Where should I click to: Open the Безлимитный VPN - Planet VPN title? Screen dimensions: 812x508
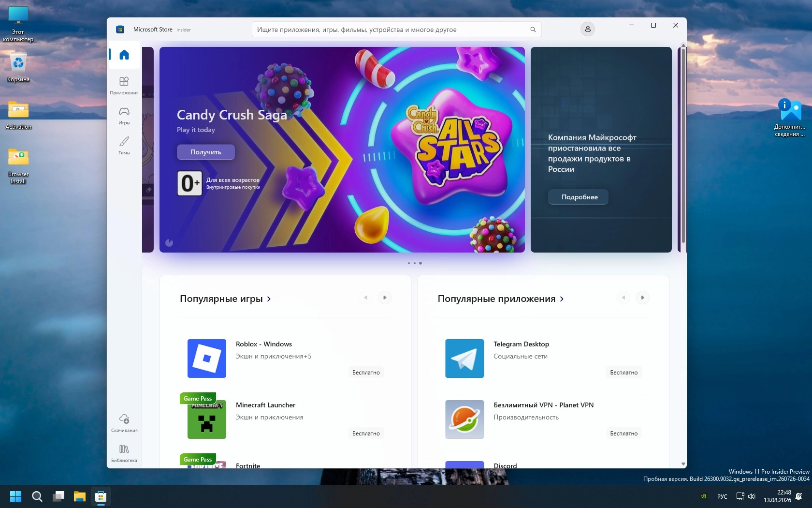pos(543,405)
